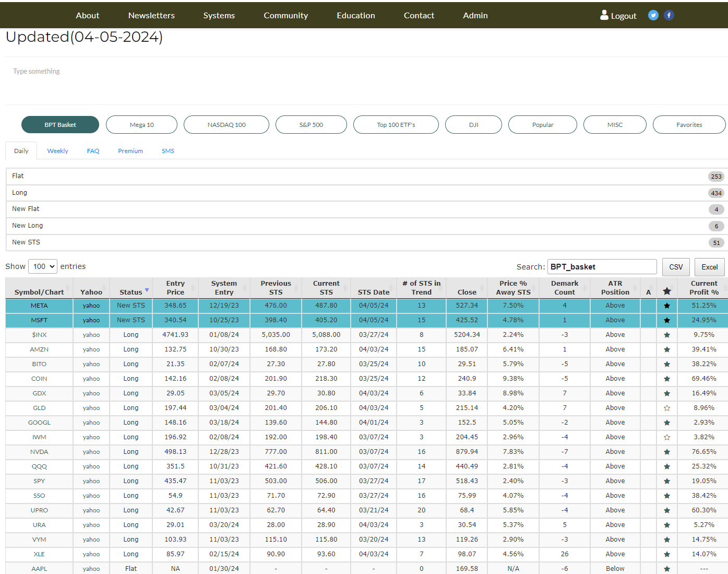Click the Type something text area

tap(365, 81)
